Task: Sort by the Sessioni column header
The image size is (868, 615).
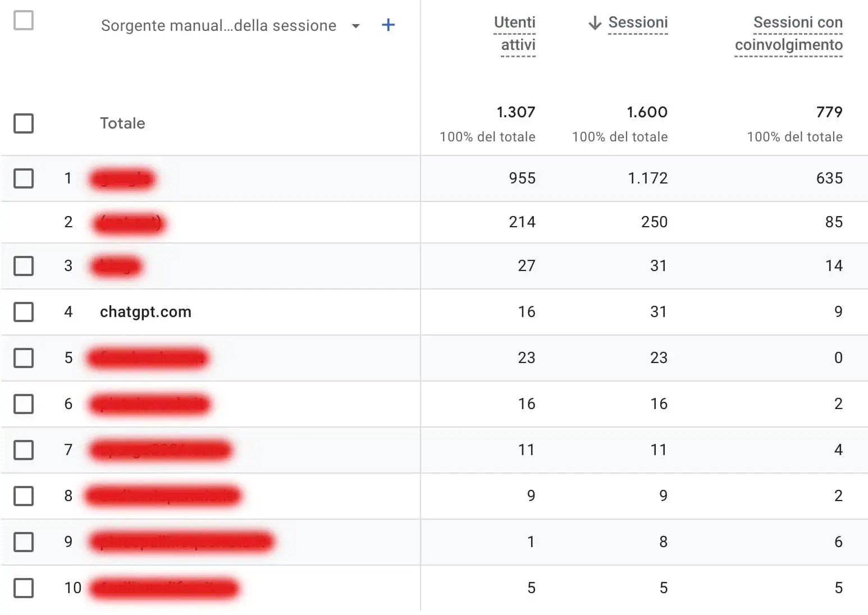Action: [638, 23]
